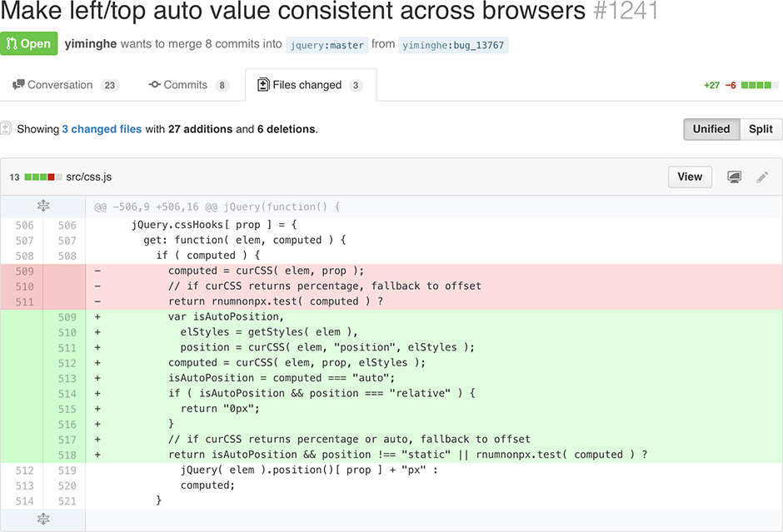Click added line number 509 in green
This screenshot has width=783, height=532.
67,317
